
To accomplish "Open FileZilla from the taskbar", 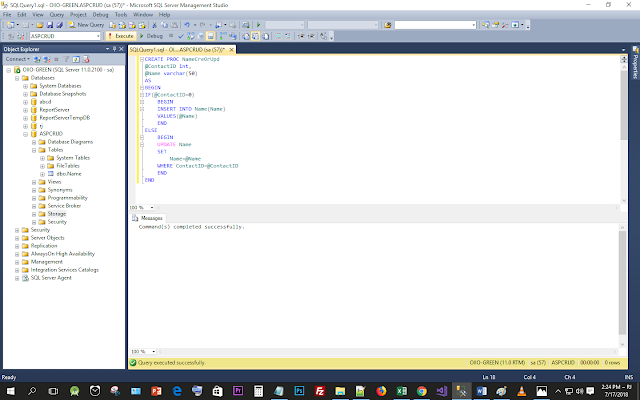I will point(320,391).
